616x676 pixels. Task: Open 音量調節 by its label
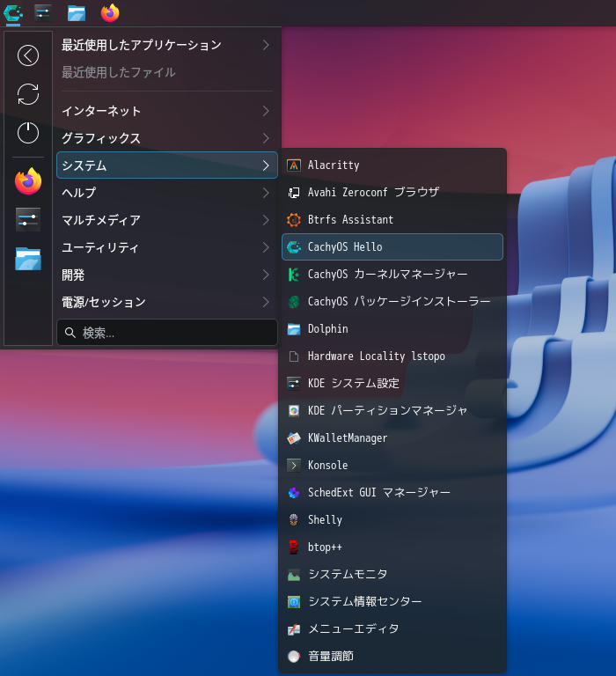click(x=331, y=656)
